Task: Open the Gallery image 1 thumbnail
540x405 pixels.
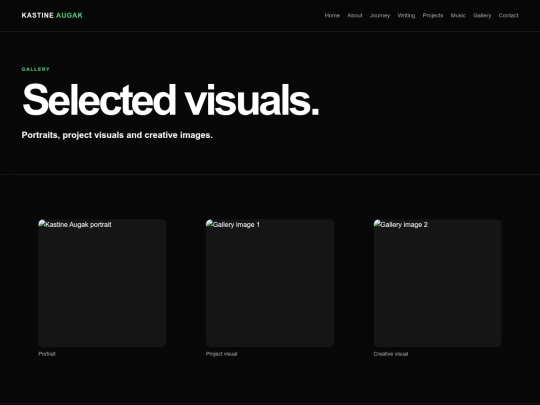Action: pos(270,283)
